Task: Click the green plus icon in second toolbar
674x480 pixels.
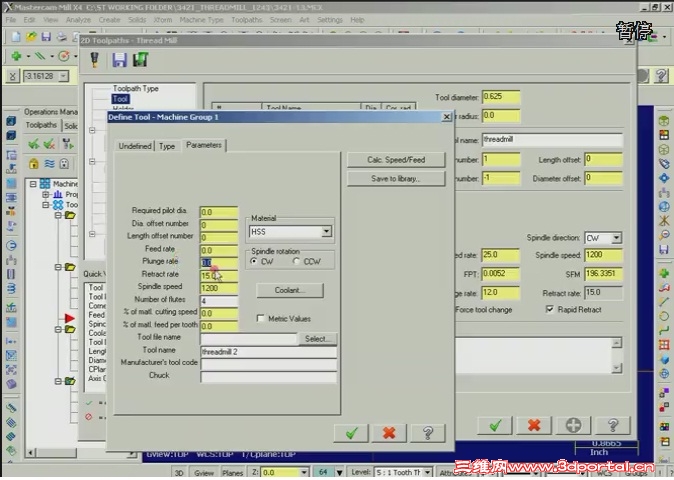Action: coord(17,56)
